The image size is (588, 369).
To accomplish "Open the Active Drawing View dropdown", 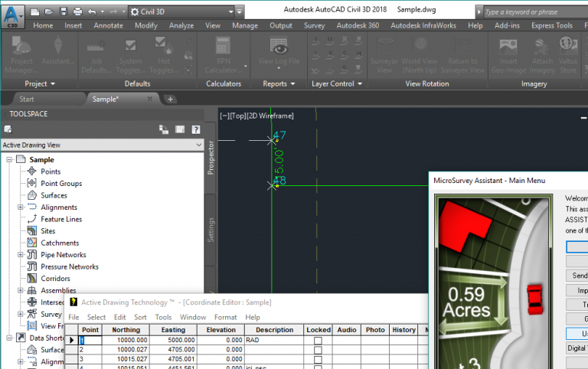I will [x=199, y=145].
